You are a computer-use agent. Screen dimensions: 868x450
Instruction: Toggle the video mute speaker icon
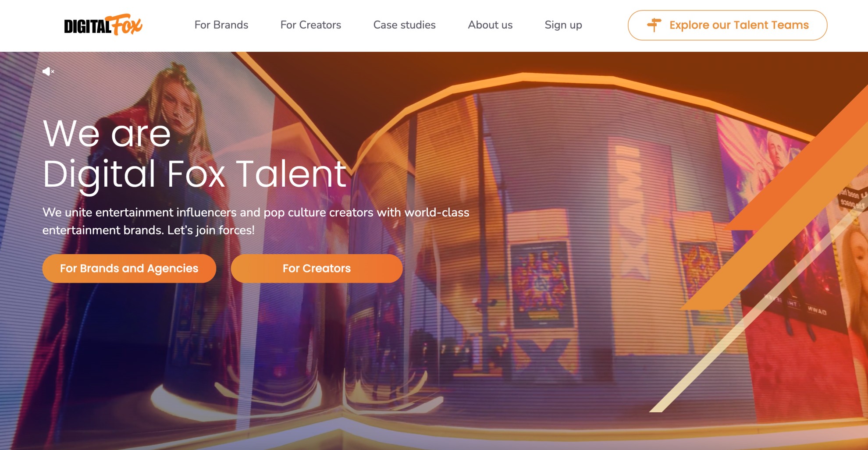[48, 71]
